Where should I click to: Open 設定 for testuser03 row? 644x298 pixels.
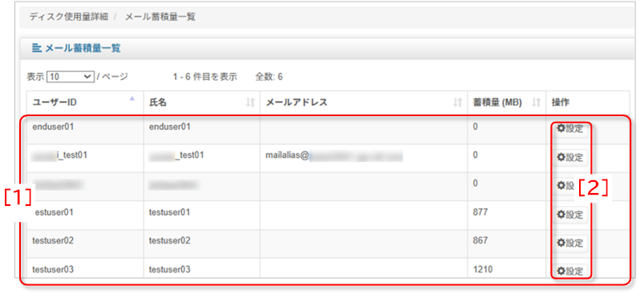click(x=569, y=271)
